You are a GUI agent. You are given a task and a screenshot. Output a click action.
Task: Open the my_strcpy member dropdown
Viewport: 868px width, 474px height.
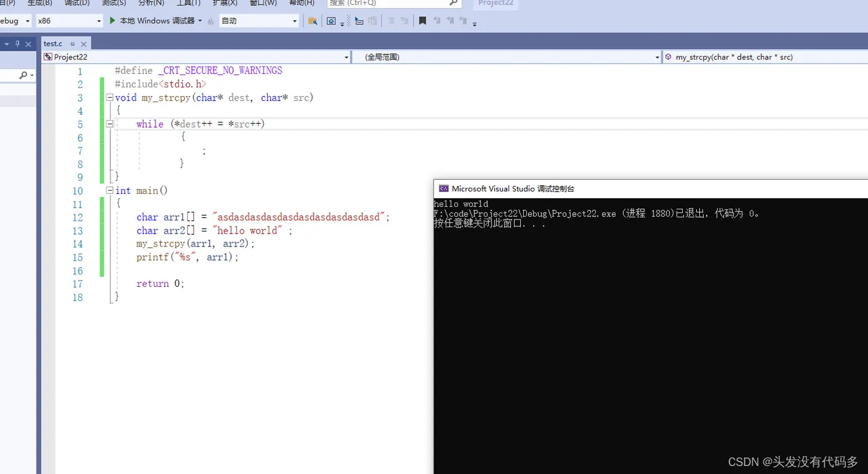point(765,57)
